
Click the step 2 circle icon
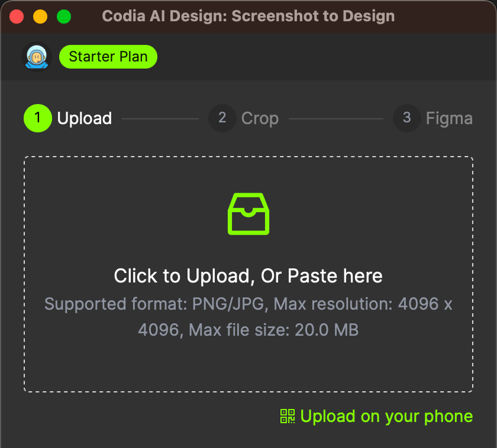pyautogui.click(x=222, y=118)
